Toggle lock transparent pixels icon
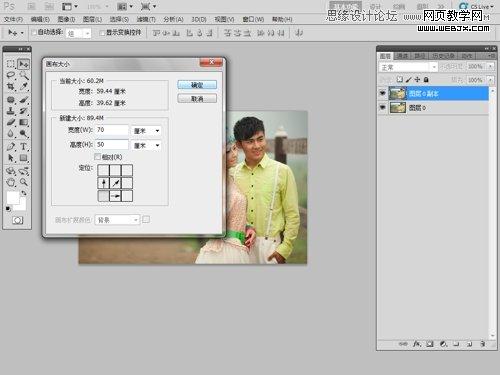The width and height of the screenshot is (500, 375). click(399, 80)
